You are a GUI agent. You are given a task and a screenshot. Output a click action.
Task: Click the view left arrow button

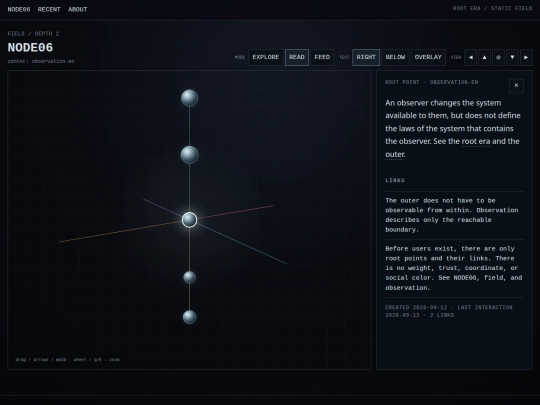[470, 58]
